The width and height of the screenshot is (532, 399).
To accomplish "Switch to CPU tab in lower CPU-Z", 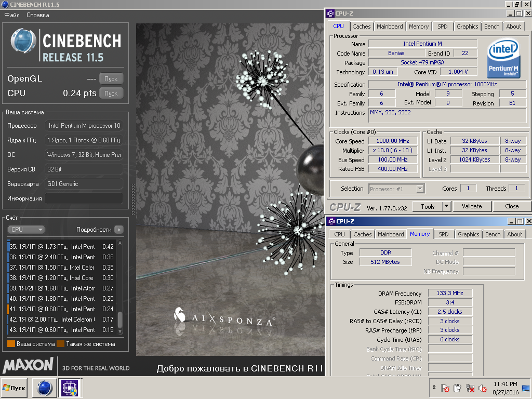I will point(339,234).
